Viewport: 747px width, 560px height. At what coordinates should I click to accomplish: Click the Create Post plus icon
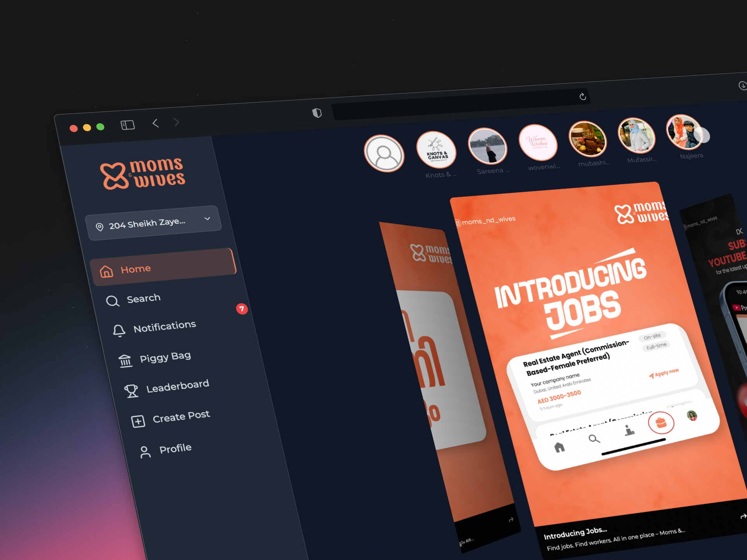click(x=138, y=421)
